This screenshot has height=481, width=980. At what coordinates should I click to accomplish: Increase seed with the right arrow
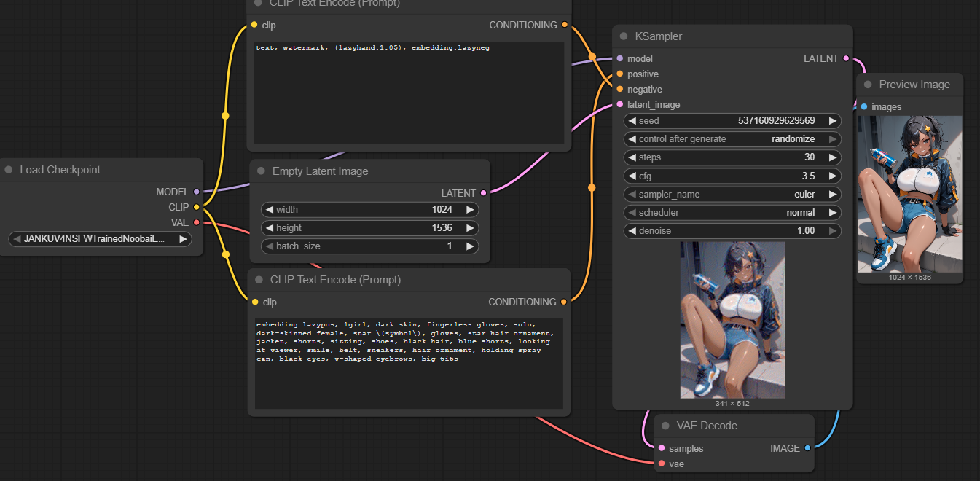click(833, 121)
